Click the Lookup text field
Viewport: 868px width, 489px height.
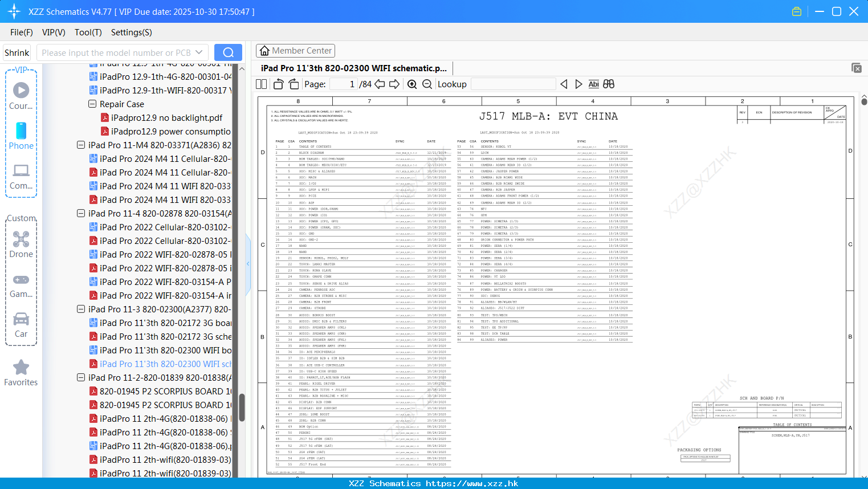pyautogui.click(x=513, y=84)
